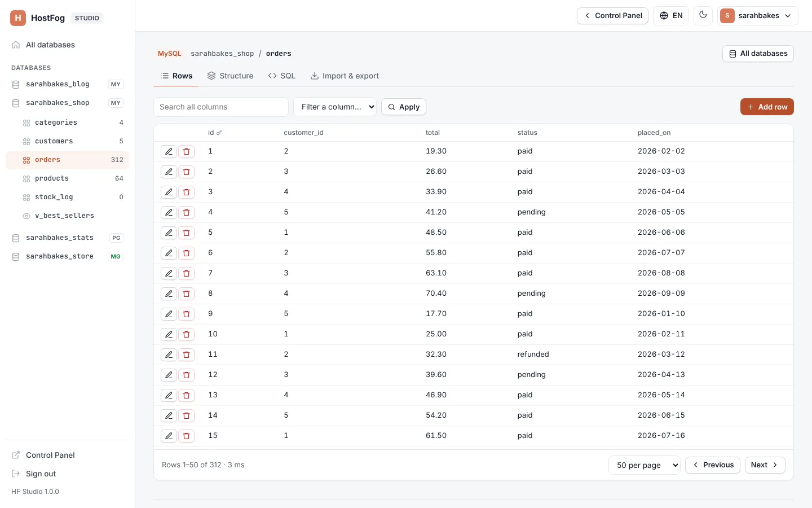Open the v_best_sellers view
The height and width of the screenshot is (508, 812).
[67, 216]
